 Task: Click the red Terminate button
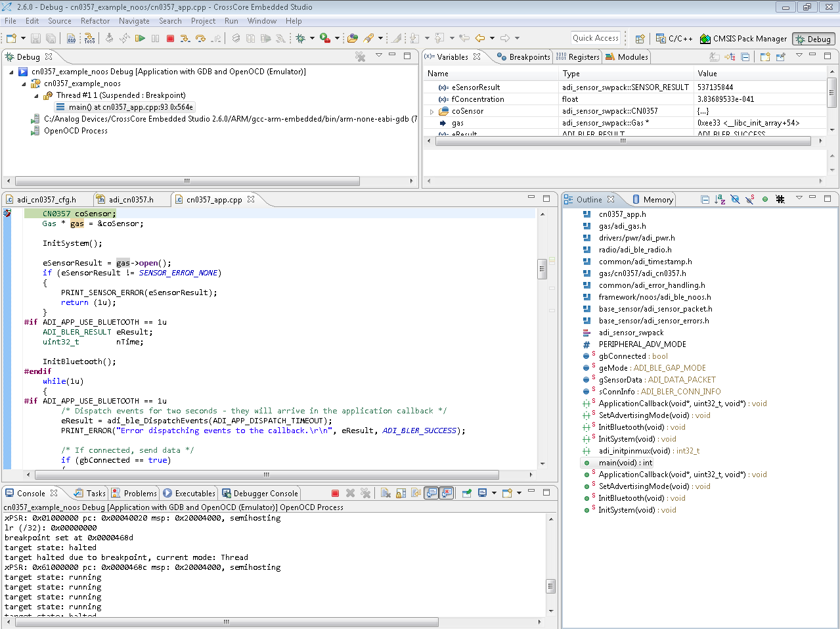[x=171, y=39]
